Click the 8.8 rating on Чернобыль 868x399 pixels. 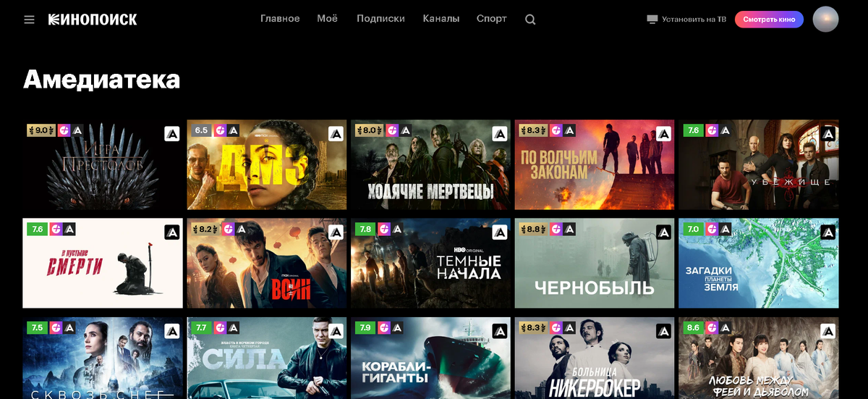click(533, 229)
